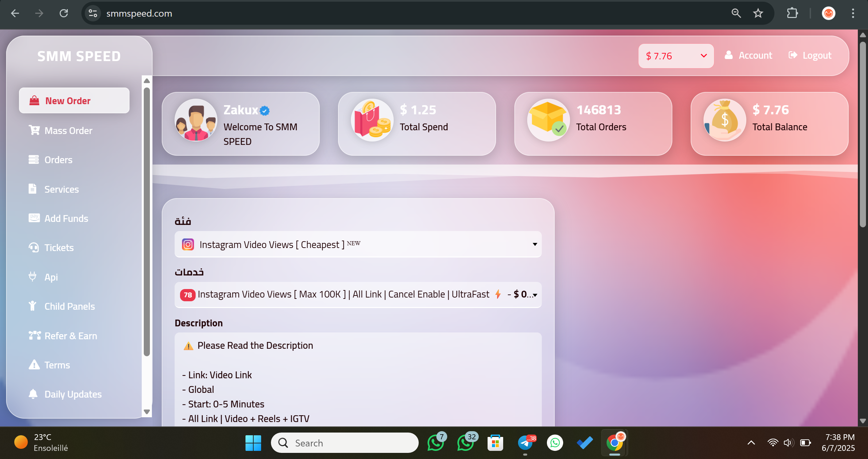Reload the page with the refresh icon
The height and width of the screenshot is (459, 868).
[x=64, y=13]
